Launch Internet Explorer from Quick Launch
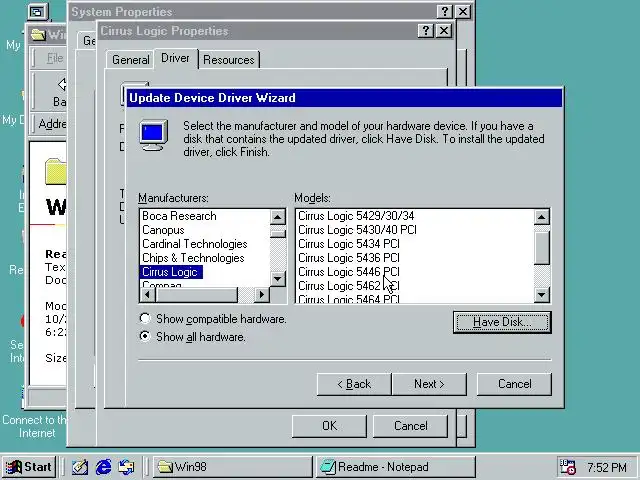 [x=103, y=467]
